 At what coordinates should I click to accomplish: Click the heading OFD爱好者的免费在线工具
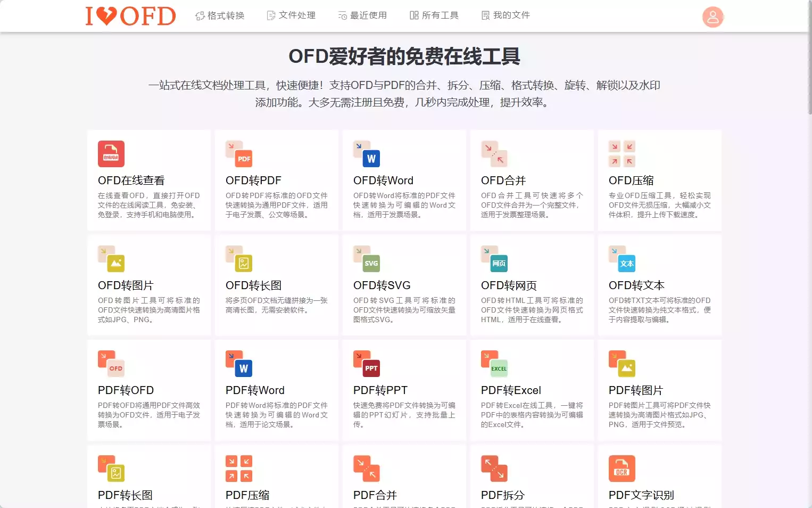404,56
